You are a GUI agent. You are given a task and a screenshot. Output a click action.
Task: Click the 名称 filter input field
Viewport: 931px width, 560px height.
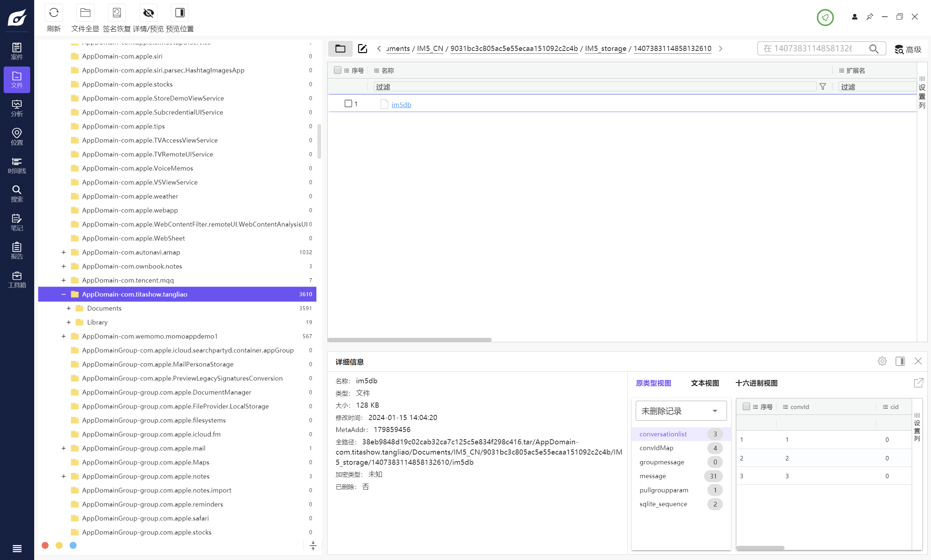595,87
